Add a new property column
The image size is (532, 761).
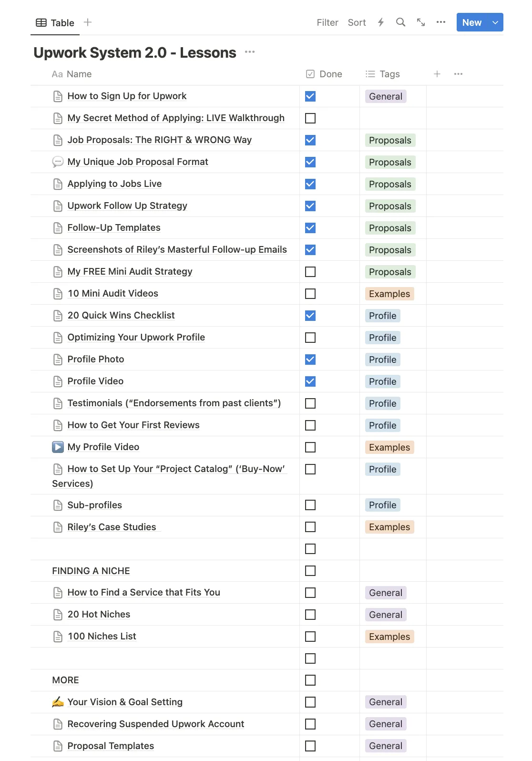point(437,74)
